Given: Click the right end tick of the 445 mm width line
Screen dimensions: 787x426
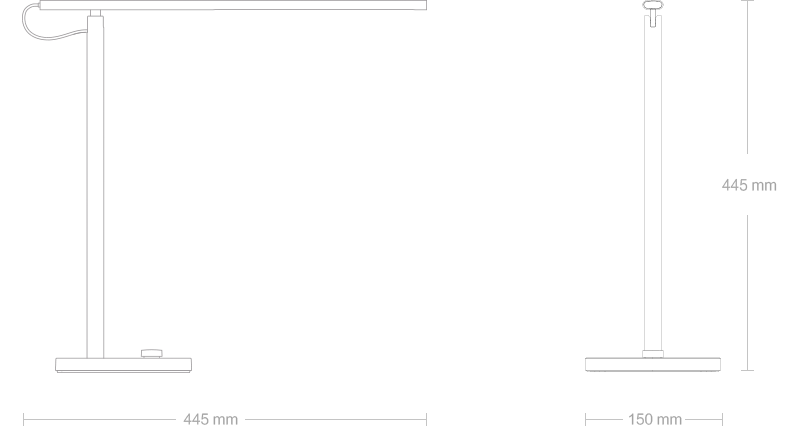Looking at the screenshot, I should point(427,419).
